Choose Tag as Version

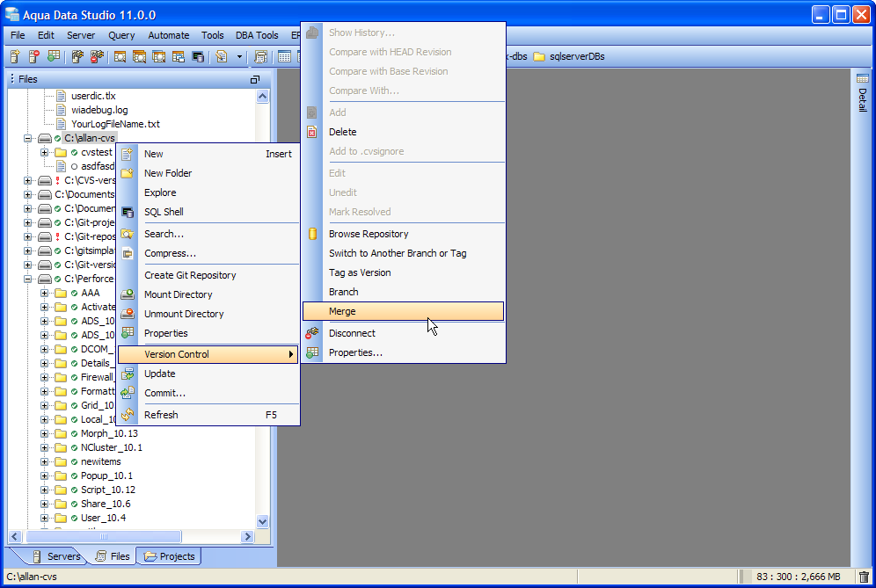tap(403, 272)
